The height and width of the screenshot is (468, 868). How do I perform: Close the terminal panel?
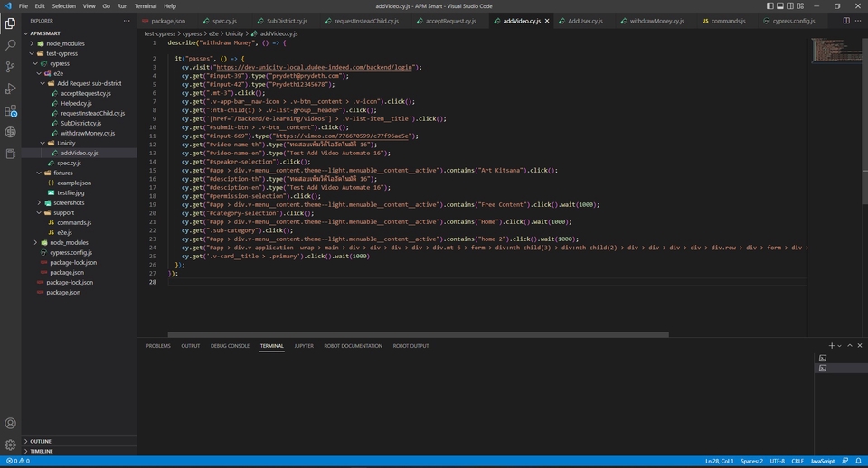coord(860,346)
